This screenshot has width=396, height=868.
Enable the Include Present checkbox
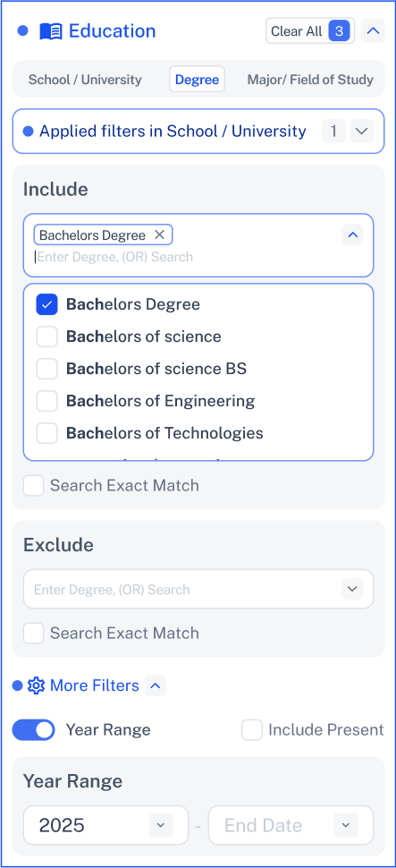(252, 729)
